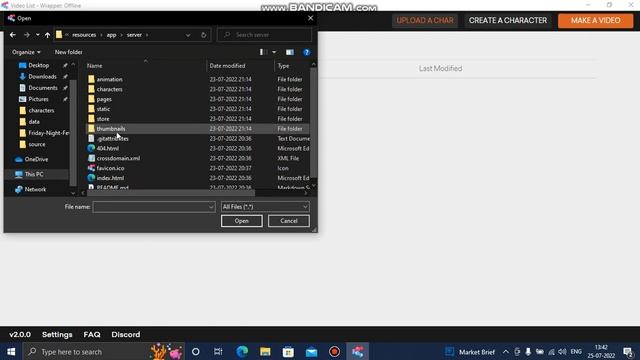Open Discord link in Wrapper Offline footer
The height and width of the screenshot is (360, 640).
point(126,335)
